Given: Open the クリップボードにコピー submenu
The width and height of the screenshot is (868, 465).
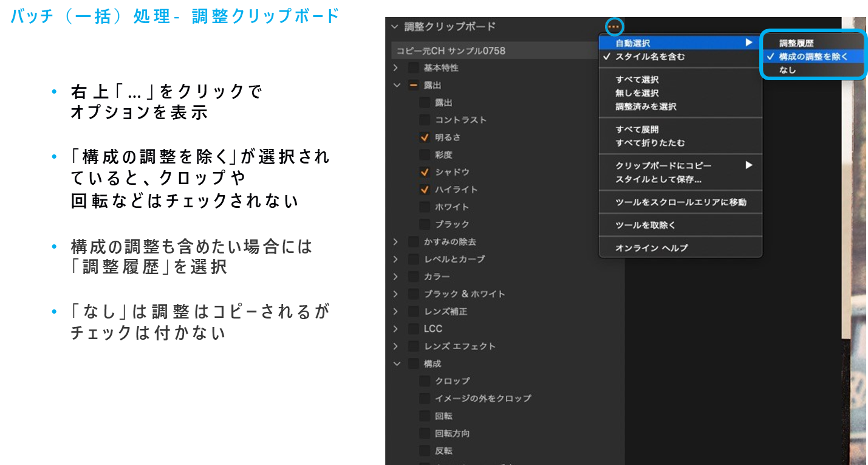Looking at the screenshot, I should (x=680, y=165).
